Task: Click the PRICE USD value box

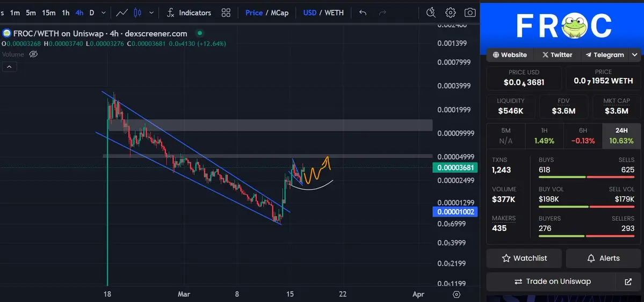Action: [x=524, y=78]
